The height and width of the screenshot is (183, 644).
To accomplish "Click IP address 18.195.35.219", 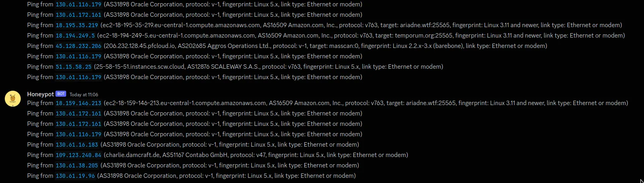I will point(77,25).
